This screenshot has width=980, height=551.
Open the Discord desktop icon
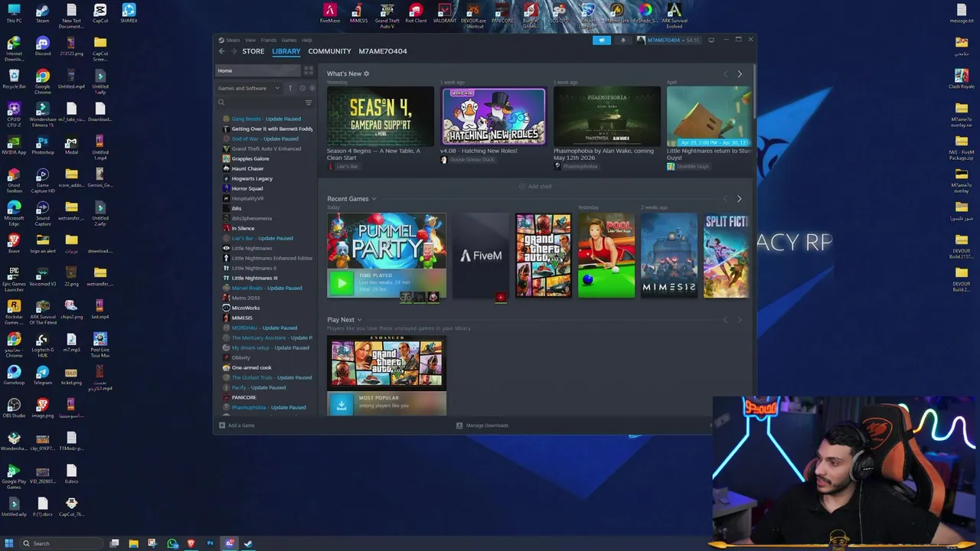(43, 45)
